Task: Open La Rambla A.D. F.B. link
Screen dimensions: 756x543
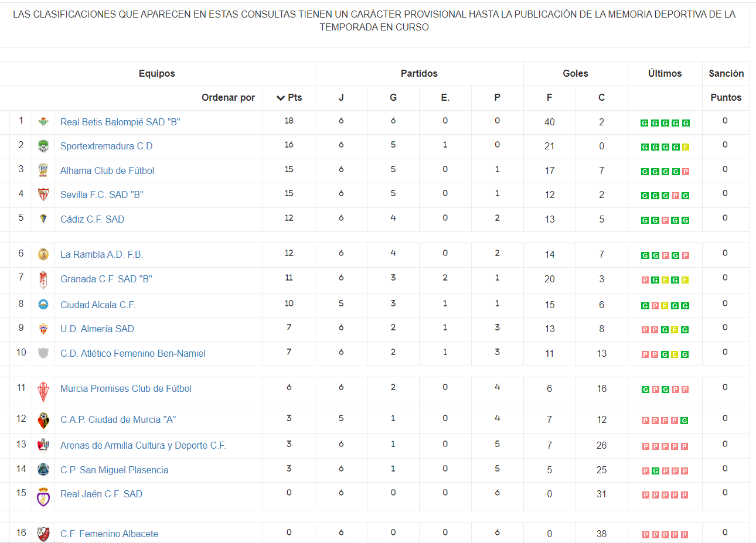Action: 101,254
